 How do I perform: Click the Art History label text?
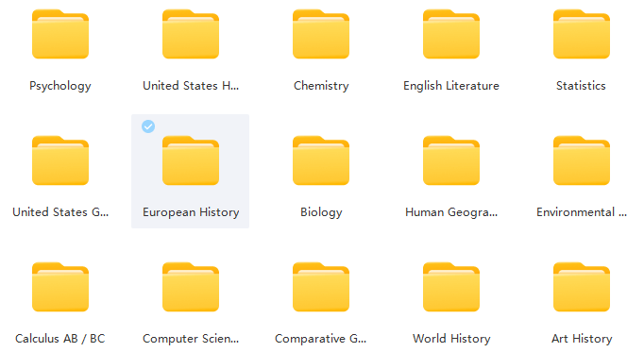click(x=582, y=339)
